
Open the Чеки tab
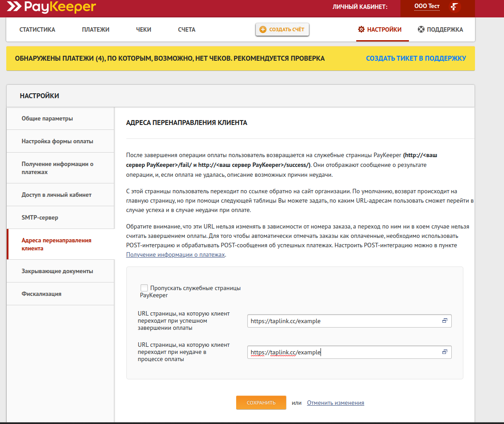point(143,29)
